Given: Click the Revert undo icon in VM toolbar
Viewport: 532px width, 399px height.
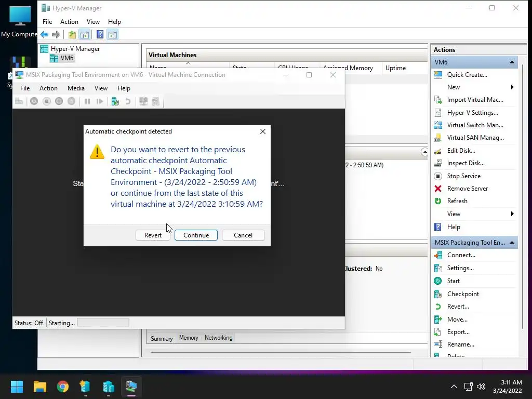Looking at the screenshot, I should tap(128, 101).
